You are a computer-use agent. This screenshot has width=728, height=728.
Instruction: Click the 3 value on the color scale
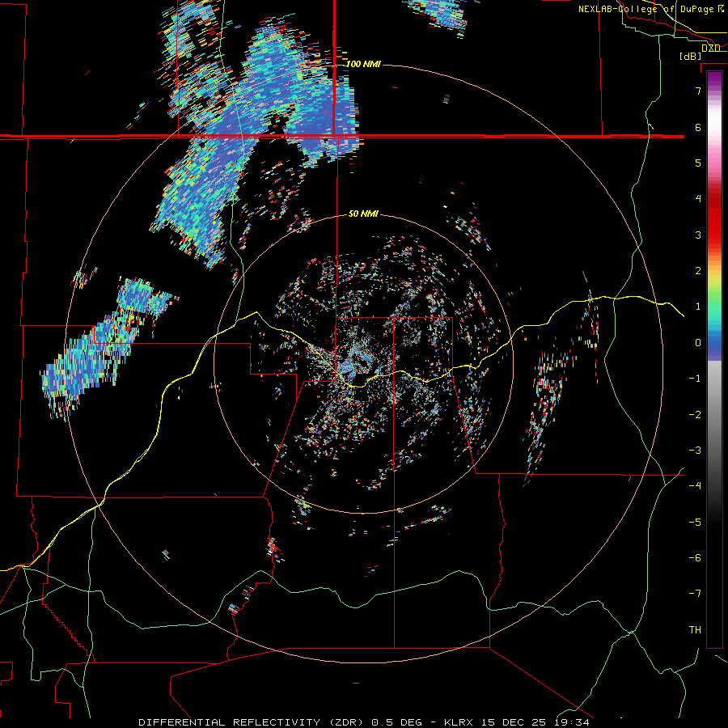tap(698, 235)
